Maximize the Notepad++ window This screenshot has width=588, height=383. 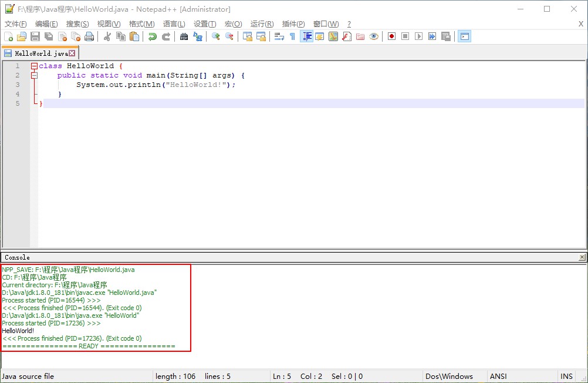[547, 9]
